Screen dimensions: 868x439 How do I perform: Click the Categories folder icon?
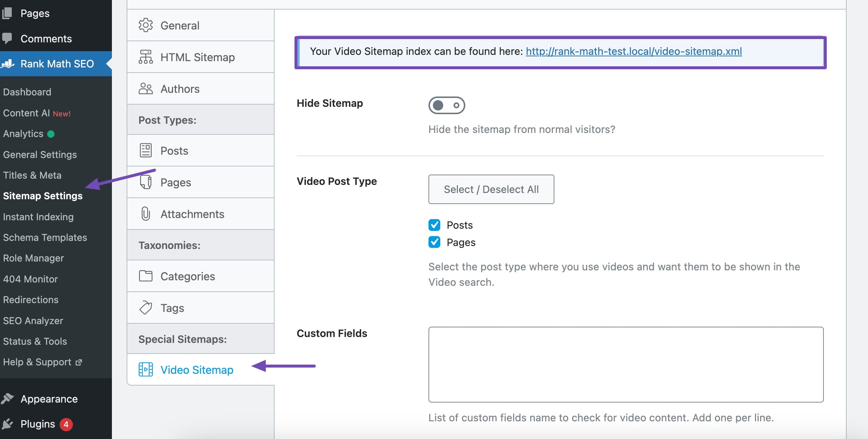[145, 276]
